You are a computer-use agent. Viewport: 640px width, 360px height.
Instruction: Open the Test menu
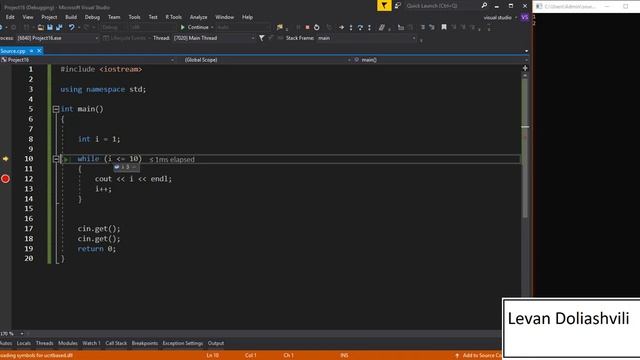coord(153,17)
